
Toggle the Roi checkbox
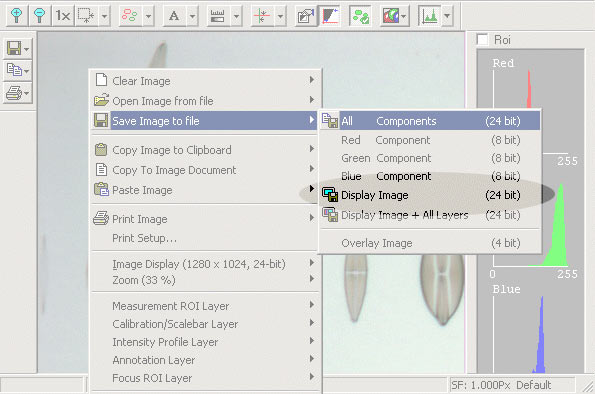tap(482, 39)
